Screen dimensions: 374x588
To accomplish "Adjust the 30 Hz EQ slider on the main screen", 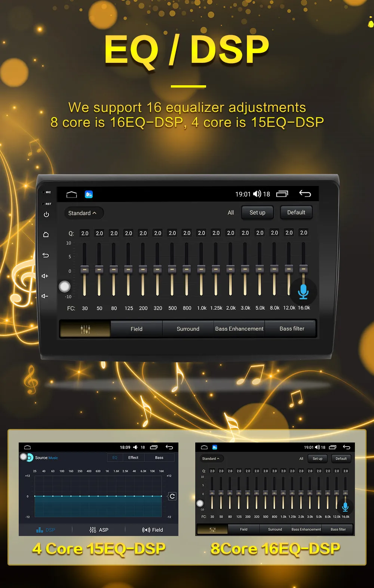I will click(85, 269).
